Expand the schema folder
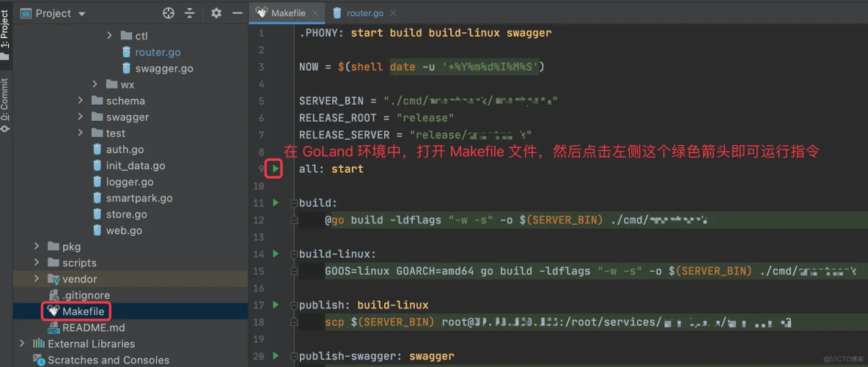The image size is (868, 367). [x=80, y=101]
